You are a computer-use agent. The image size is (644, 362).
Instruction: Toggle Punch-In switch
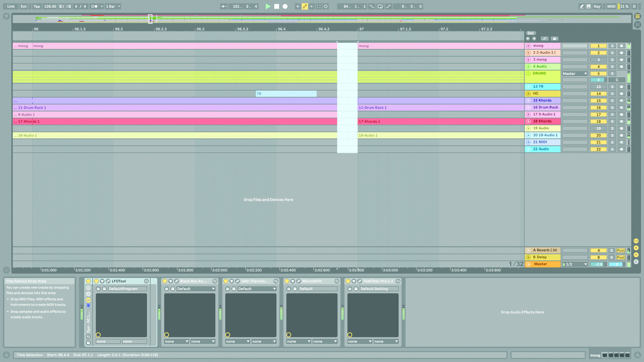pyautogui.click(x=372, y=7)
